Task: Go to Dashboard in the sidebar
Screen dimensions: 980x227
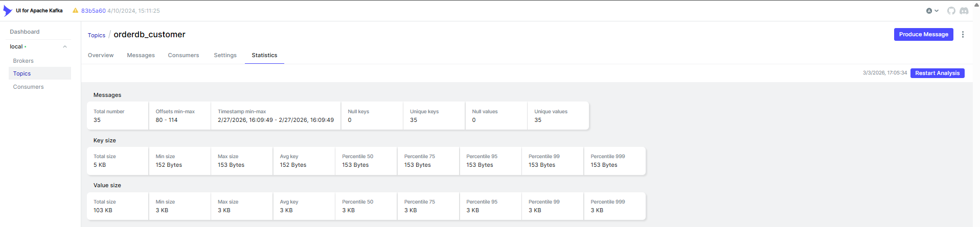Action: [x=25, y=32]
